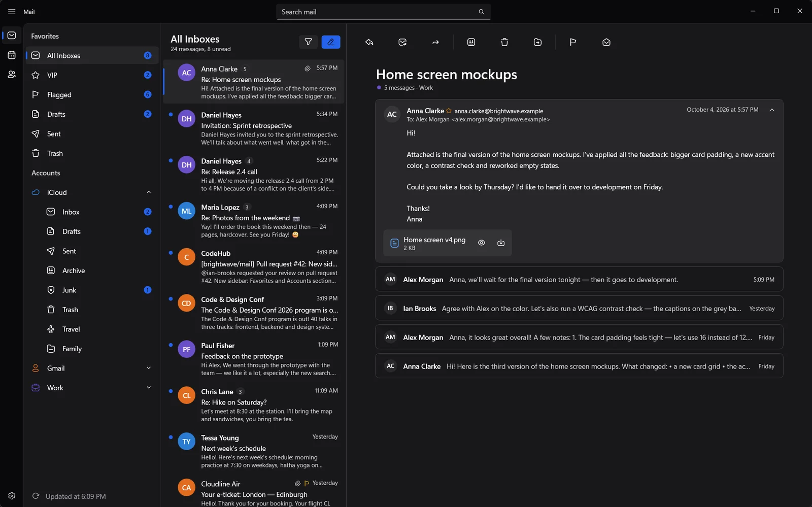Open the Travel folder
The image size is (812, 507).
pyautogui.click(x=92, y=329)
